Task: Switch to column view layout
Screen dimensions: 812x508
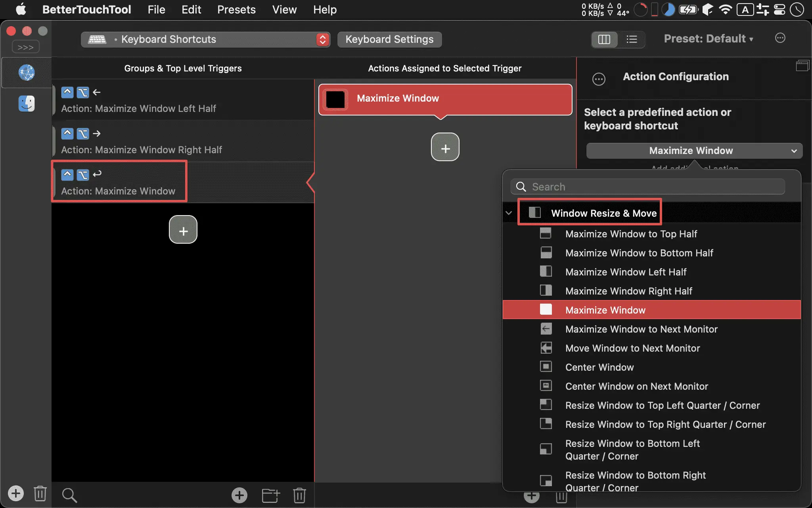Action: coord(604,39)
